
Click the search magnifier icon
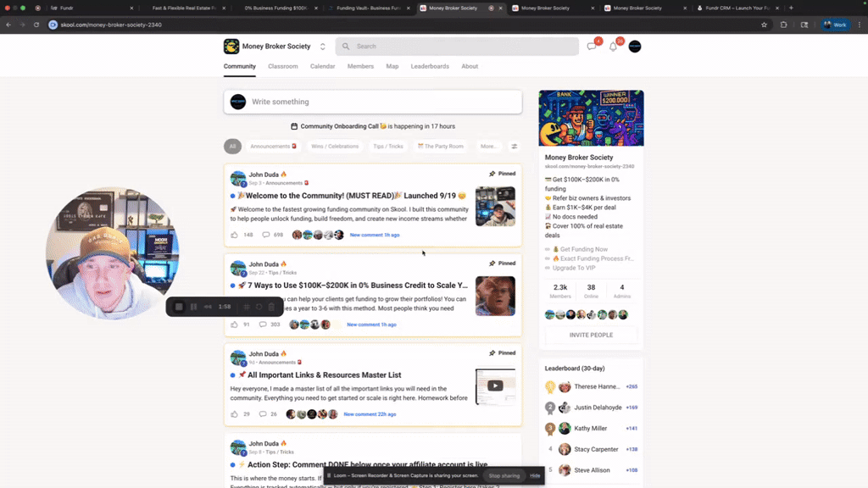coord(346,47)
